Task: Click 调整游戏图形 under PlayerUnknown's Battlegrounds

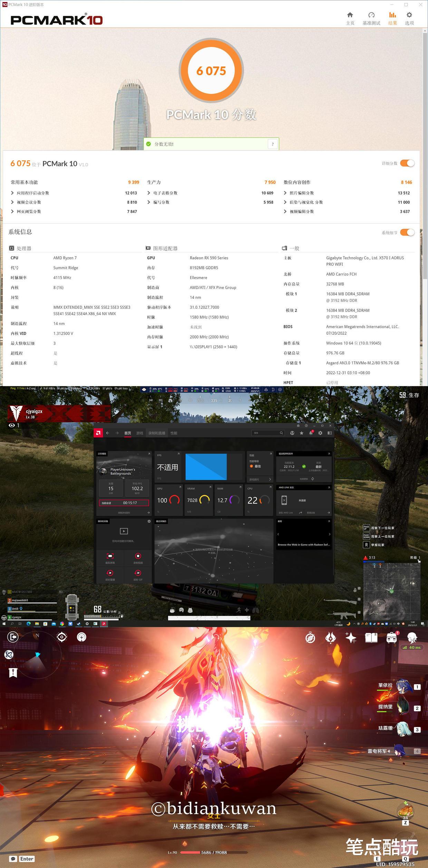Action: (124, 513)
